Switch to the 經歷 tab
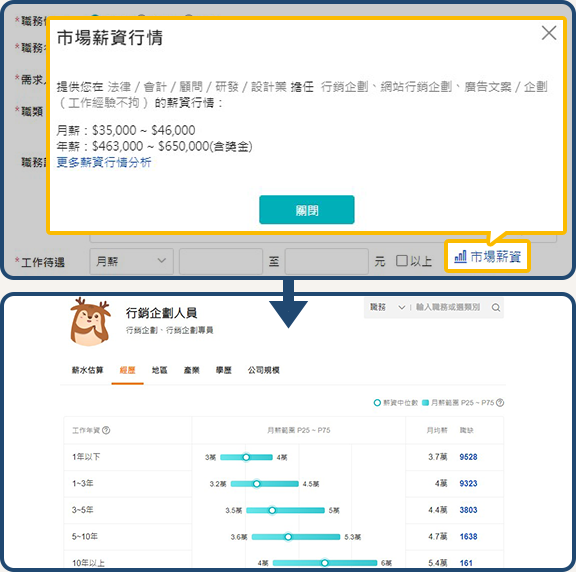576x572 pixels. [127, 370]
